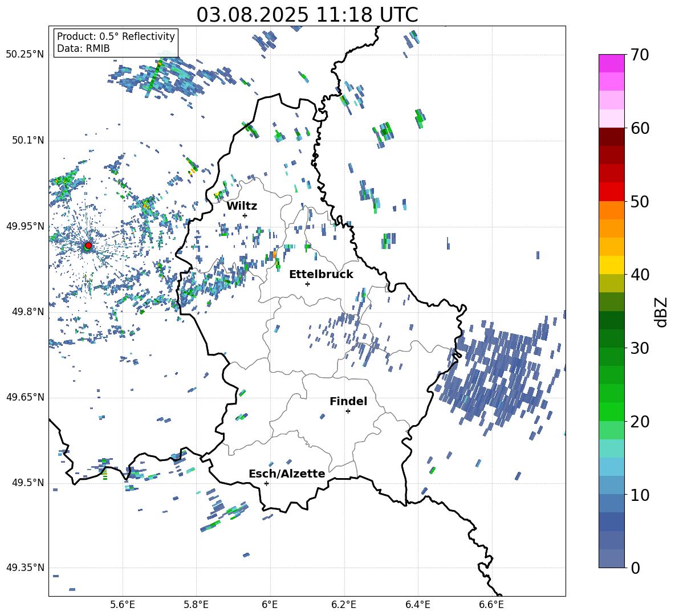Click the 49.5°N latitude label
This screenshot has width=675, height=616.
click(x=27, y=483)
